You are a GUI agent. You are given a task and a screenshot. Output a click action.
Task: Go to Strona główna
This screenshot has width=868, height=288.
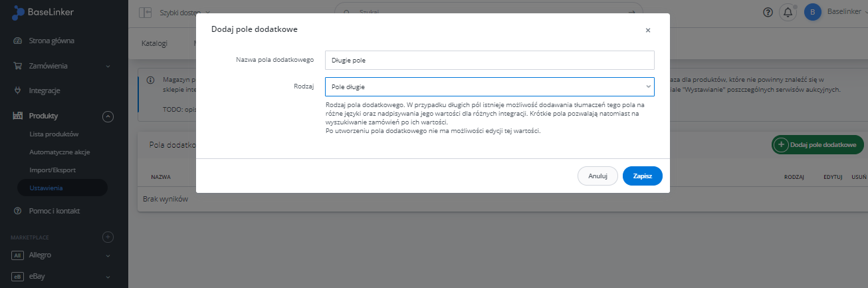tap(51, 41)
